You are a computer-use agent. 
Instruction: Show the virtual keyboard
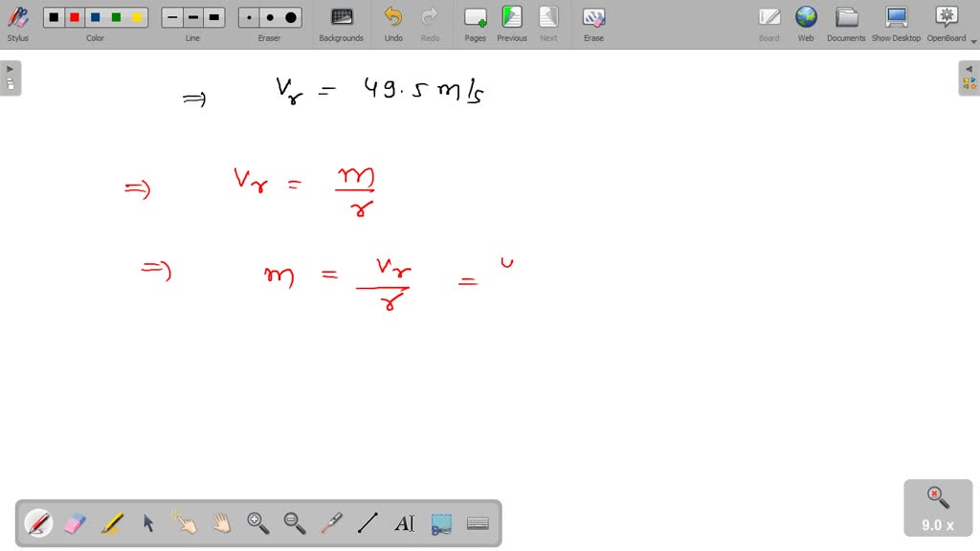478,523
